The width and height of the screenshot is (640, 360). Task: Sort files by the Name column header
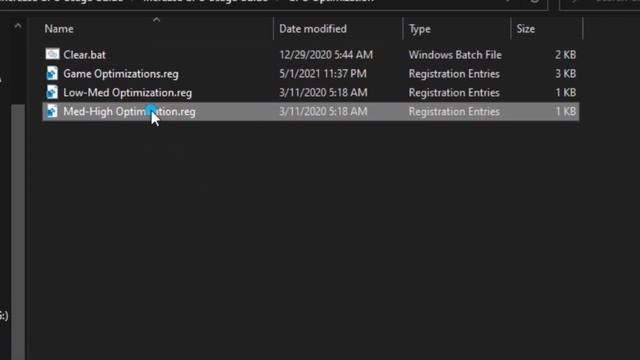59,29
